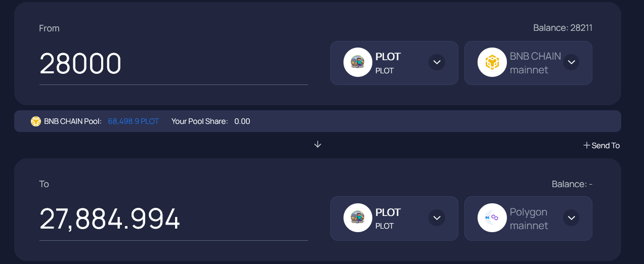Click the plus icon next to Send To
644x264 pixels.
(587, 145)
